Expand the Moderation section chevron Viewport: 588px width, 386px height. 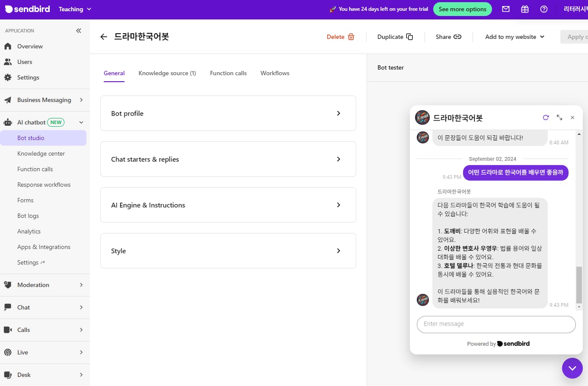[81, 285]
